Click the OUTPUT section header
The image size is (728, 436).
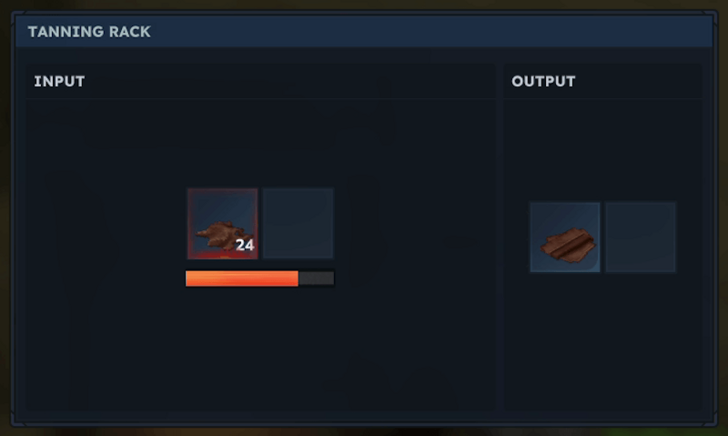(x=543, y=81)
